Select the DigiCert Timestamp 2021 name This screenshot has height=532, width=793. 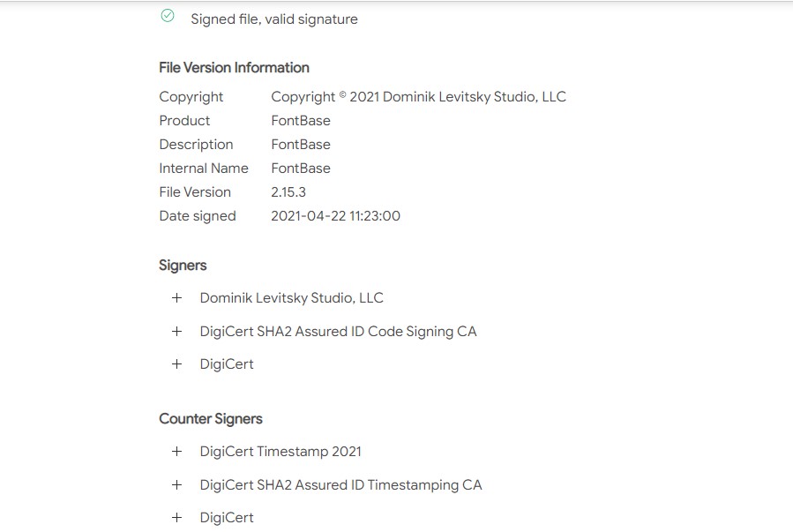(281, 452)
